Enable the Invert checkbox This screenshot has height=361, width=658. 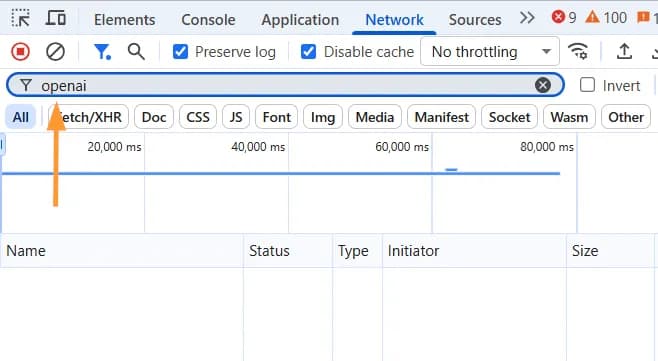click(x=587, y=85)
